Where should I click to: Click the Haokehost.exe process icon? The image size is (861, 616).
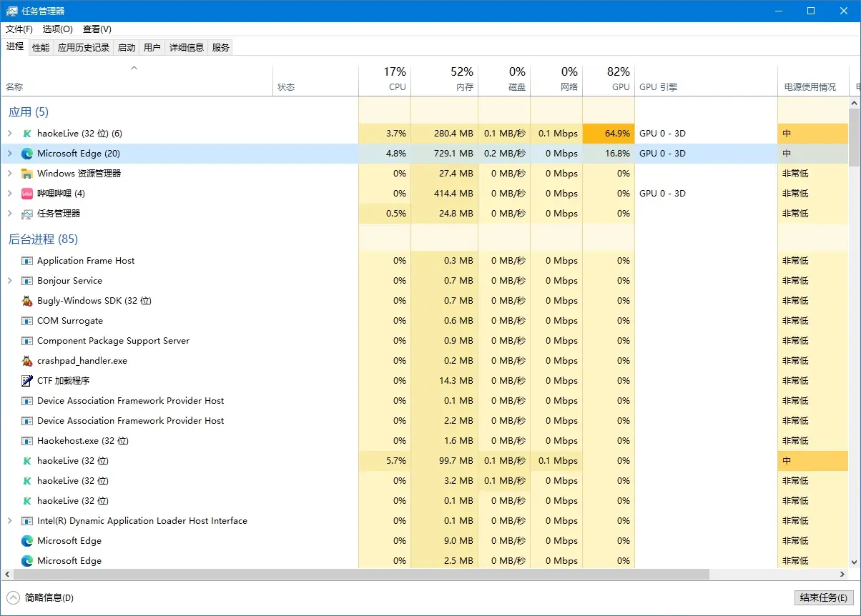[x=27, y=441]
